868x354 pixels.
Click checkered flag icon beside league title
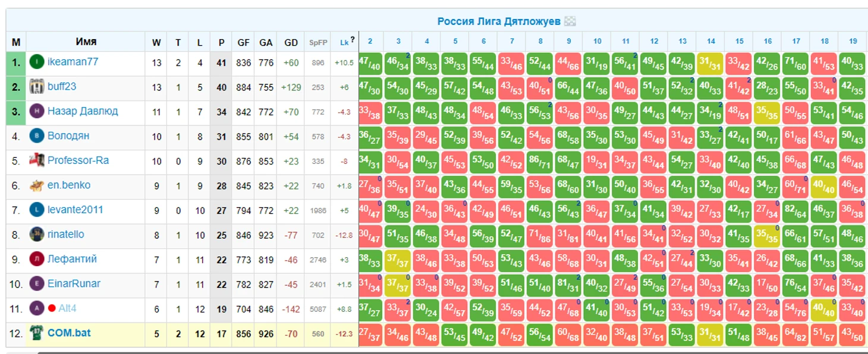tap(570, 22)
